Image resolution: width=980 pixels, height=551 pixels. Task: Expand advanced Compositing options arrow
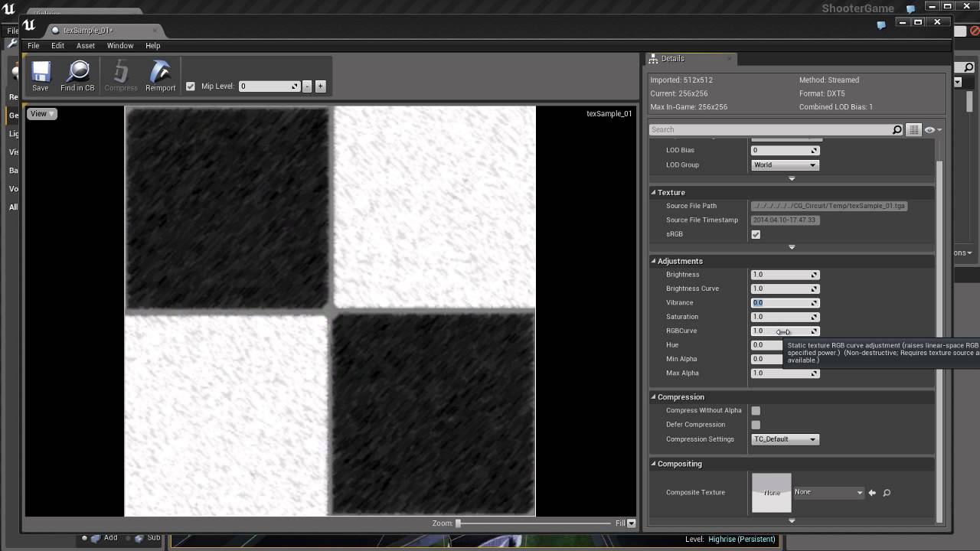coord(792,521)
